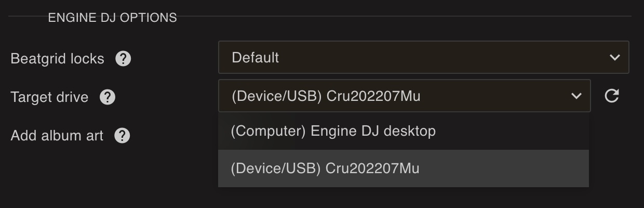
Task: Click the Beatgrid locks chevron arrow
Action: click(615, 57)
